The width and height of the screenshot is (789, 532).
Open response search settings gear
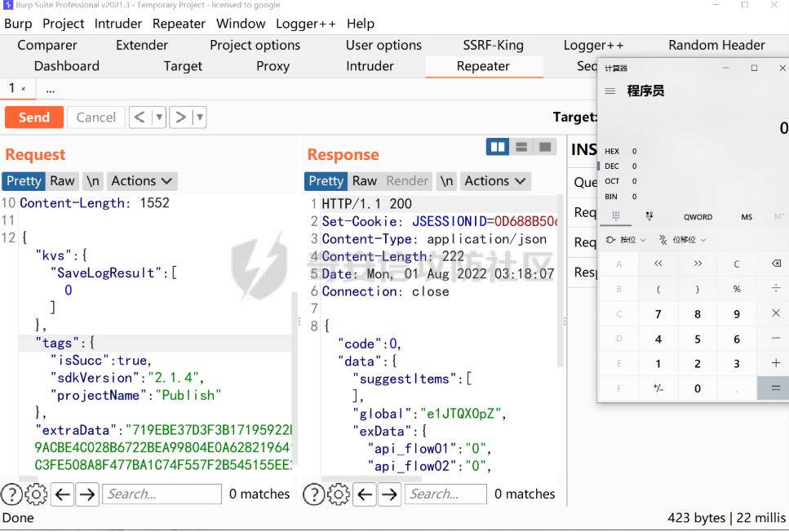pos(339,494)
